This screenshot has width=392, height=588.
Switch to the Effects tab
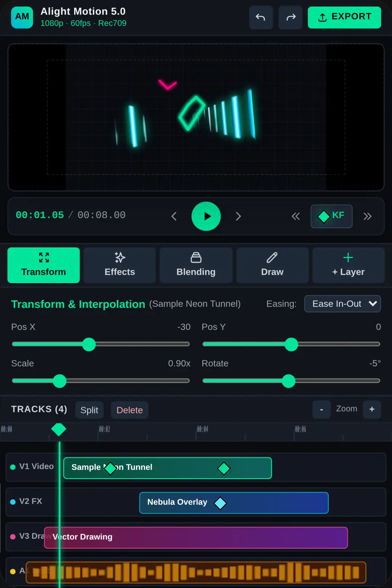click(x=120, y=265)
